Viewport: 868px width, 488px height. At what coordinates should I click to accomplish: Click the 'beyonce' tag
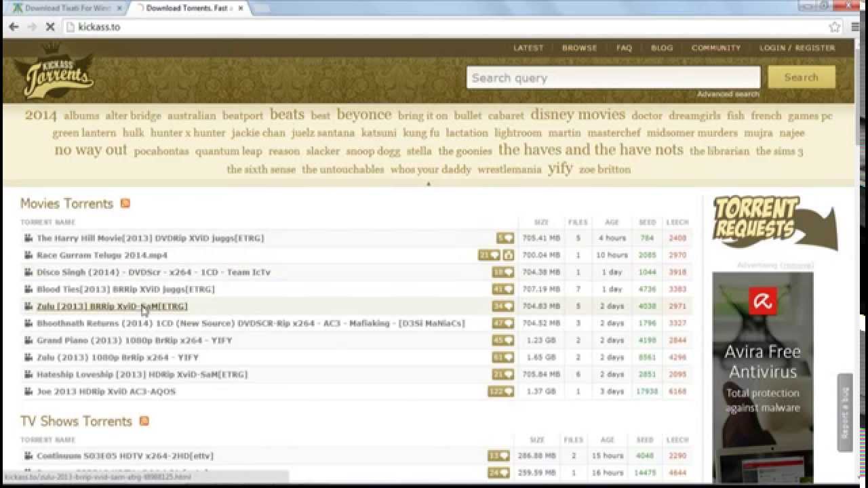pos(364,115)
